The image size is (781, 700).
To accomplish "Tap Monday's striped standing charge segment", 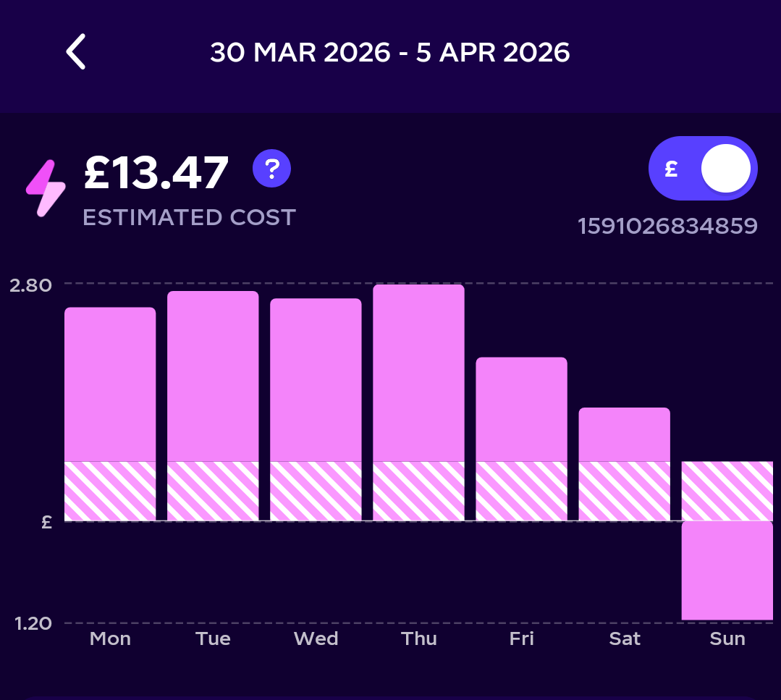I will pos(110,491).
